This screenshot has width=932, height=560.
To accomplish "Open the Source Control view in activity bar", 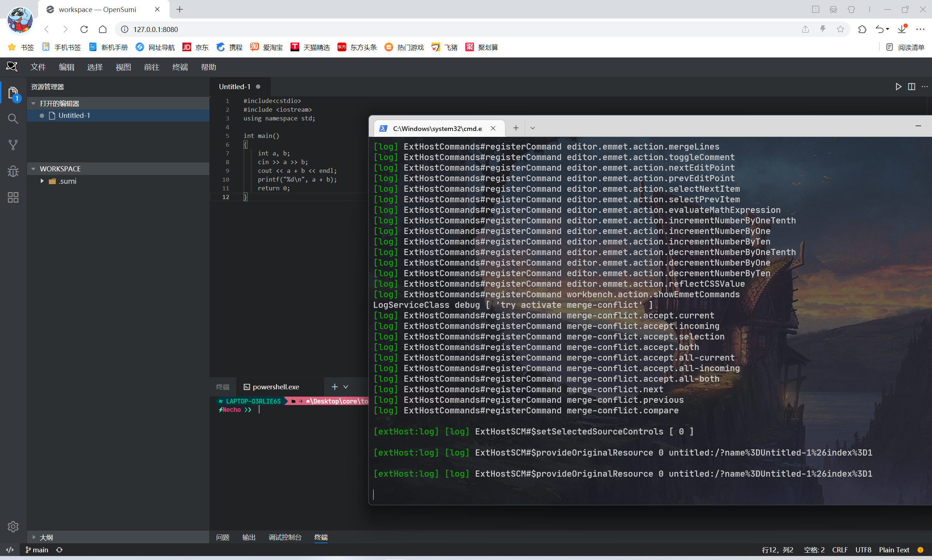I will coord(13,145).
